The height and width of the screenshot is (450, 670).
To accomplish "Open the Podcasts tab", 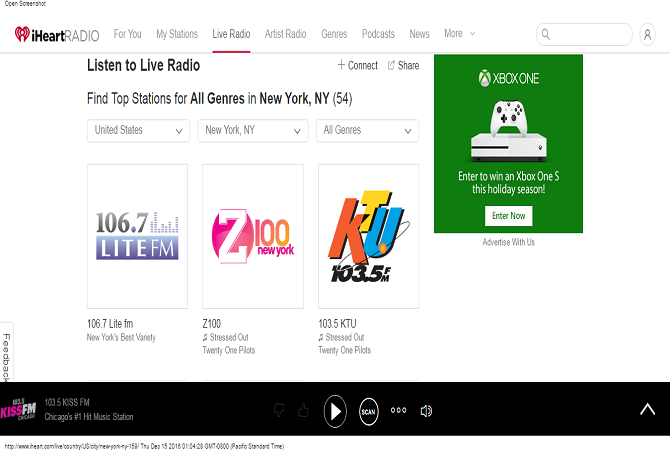I will click(x=378, y=34).
